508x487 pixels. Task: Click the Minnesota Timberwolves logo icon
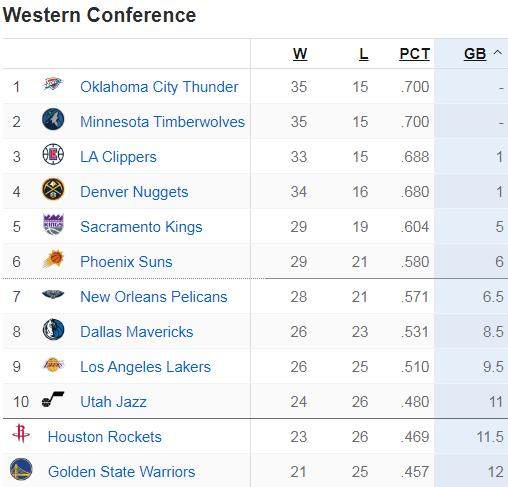(x=53, y=119)
